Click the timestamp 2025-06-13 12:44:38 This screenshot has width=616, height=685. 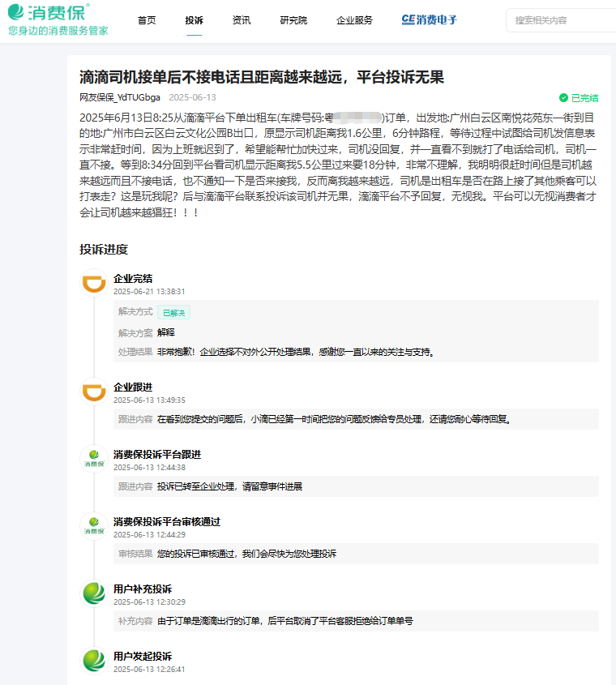pyautogui.click(x=149, y=468)
